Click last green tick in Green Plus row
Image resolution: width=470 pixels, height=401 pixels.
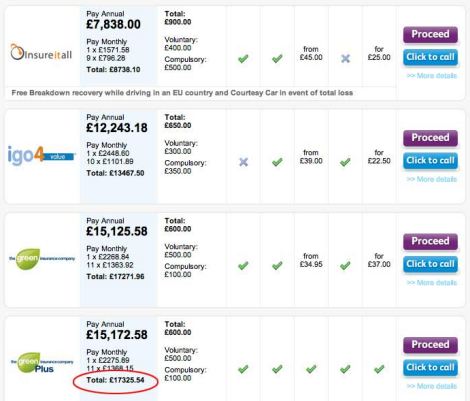pyautogui.click(x=379, y=369)
